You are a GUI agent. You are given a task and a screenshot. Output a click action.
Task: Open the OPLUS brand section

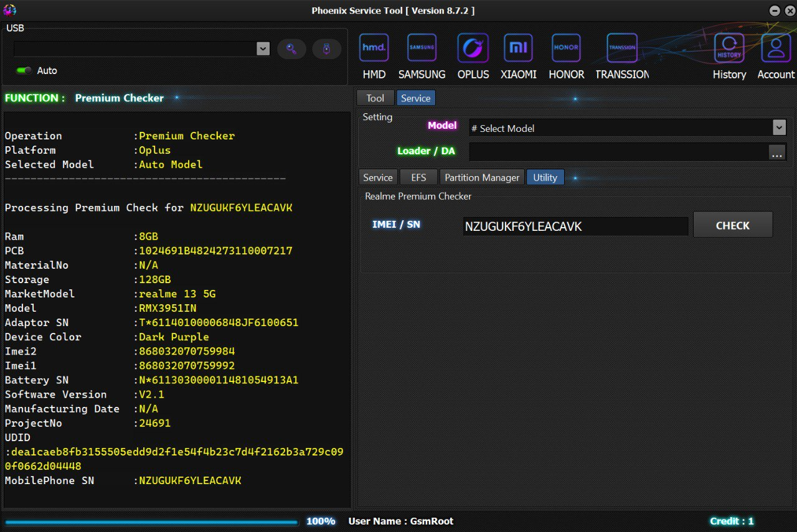(473, 57)
